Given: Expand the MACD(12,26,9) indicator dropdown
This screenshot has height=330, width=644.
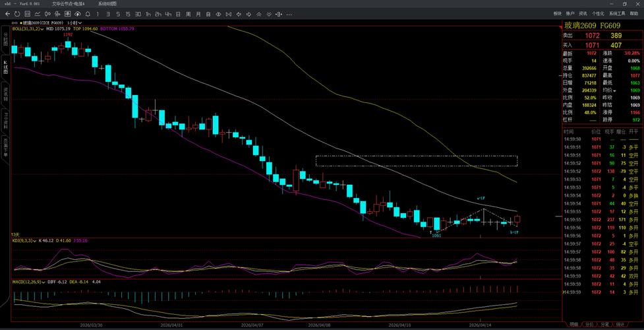Looking at the screenshot, I should point(42,282).
